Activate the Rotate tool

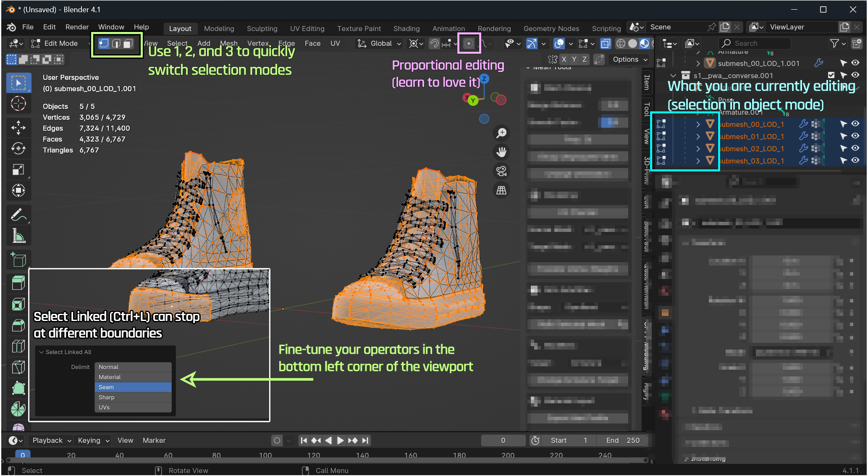coord(18,149)
